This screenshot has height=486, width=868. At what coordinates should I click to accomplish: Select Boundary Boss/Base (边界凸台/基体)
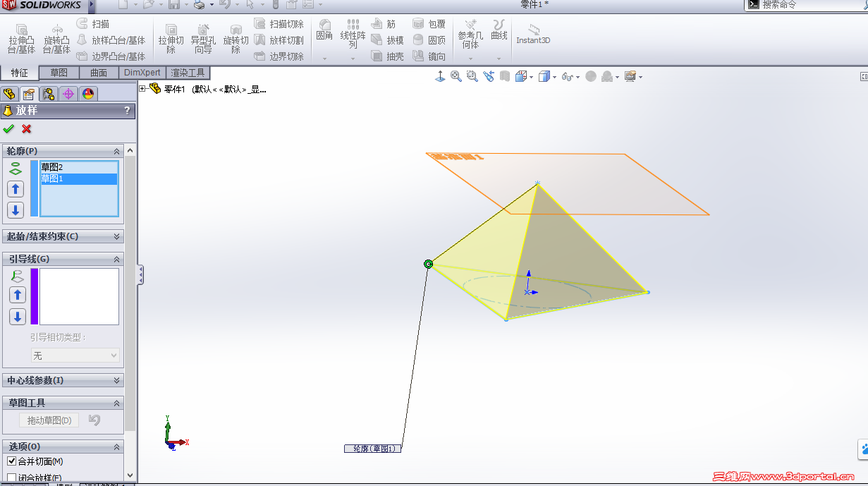110,56
